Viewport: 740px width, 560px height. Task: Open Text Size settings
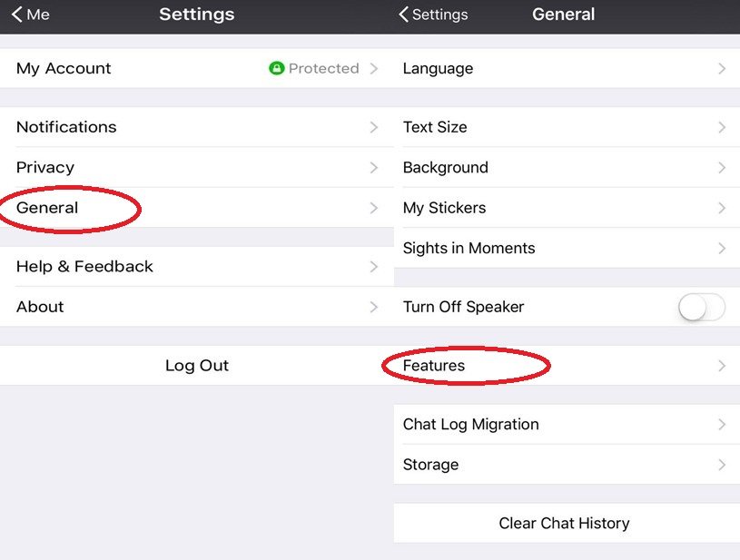[x=435, y=127]
